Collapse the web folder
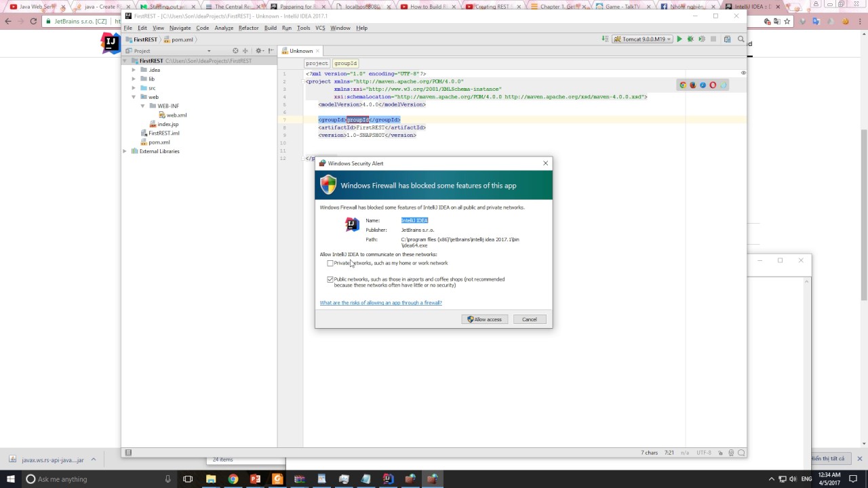The width and height of the screenshot is (868, 488). coord(134,97)
